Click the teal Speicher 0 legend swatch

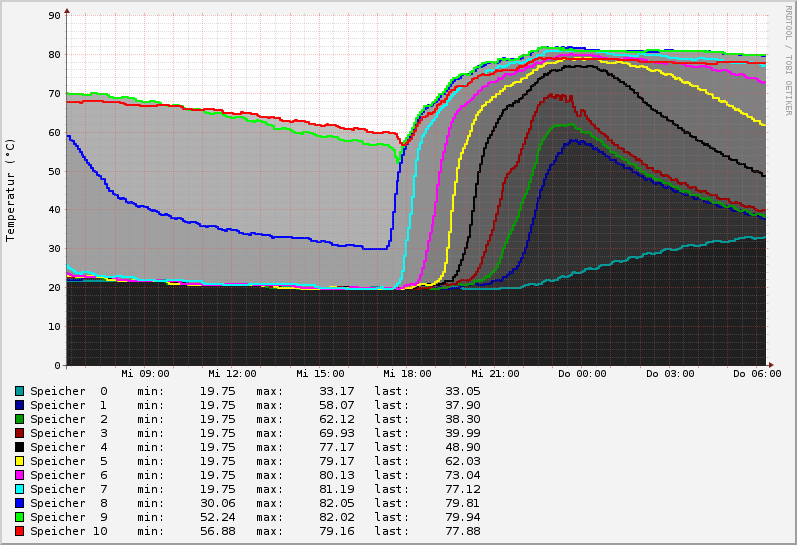[20, 391]
